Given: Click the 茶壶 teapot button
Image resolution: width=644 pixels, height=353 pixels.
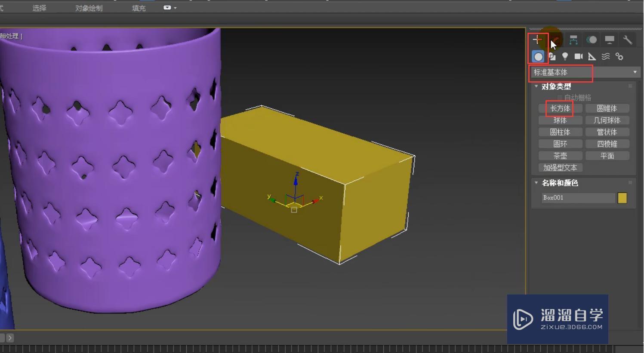Looking at the screenshot, I should tap(560, 156).
